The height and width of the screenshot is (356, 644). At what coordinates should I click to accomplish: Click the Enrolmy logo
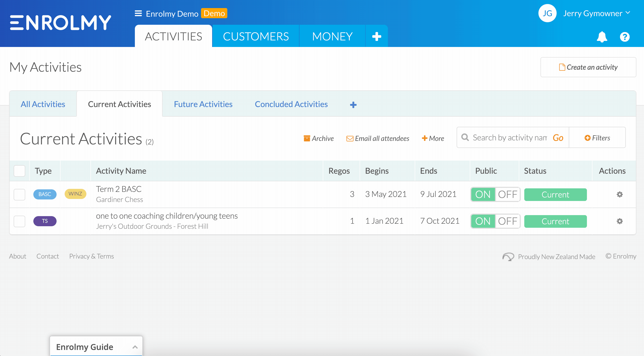[x=61, y=23]
